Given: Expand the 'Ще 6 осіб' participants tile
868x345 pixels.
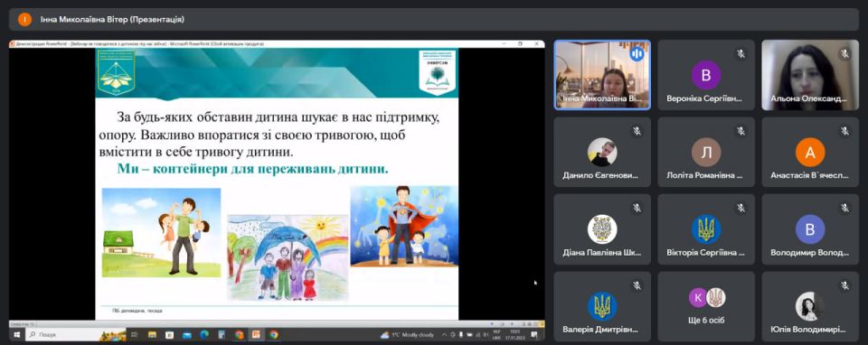Looking at the screenshot, I should (x=706, y=306).
